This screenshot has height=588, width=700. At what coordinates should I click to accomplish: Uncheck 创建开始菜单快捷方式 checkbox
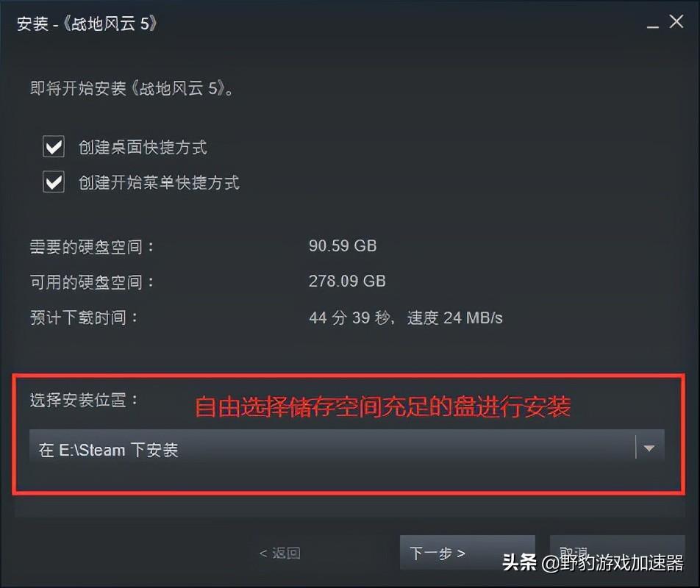click(54, 182)
